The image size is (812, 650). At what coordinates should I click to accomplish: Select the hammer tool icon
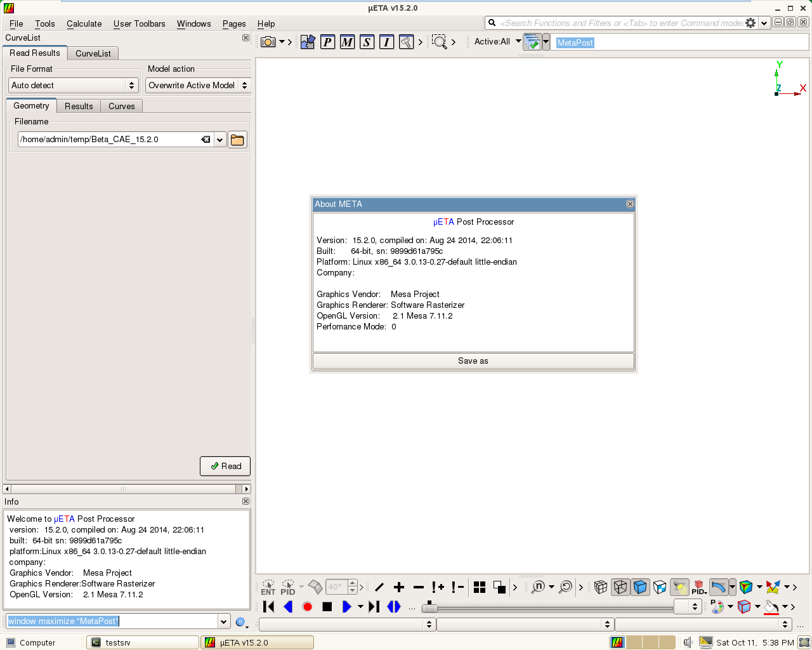406,42
